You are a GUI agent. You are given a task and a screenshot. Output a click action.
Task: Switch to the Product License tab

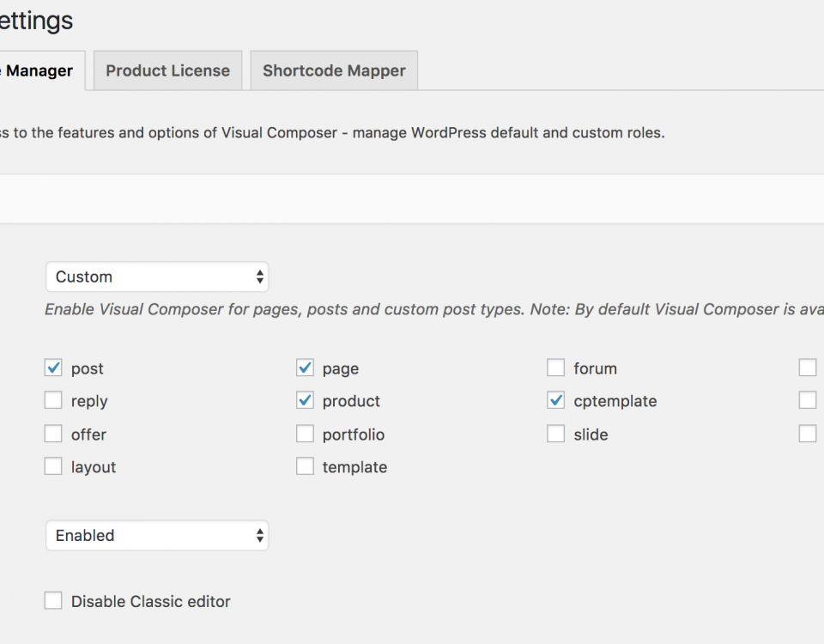167,70
